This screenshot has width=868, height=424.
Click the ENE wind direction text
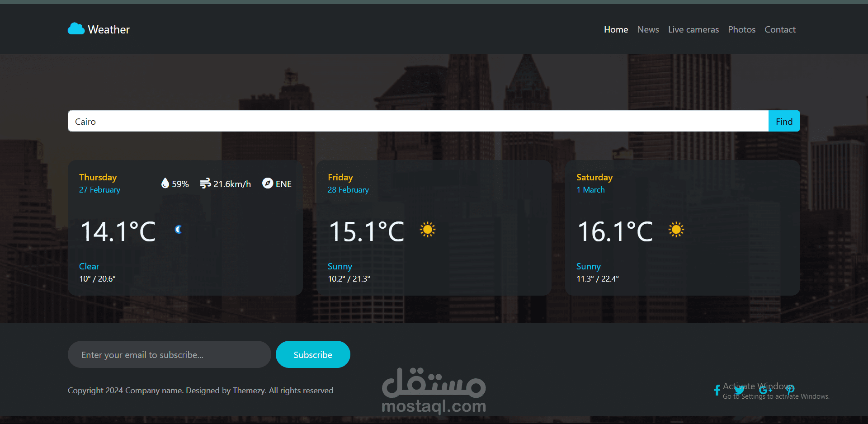283,184
